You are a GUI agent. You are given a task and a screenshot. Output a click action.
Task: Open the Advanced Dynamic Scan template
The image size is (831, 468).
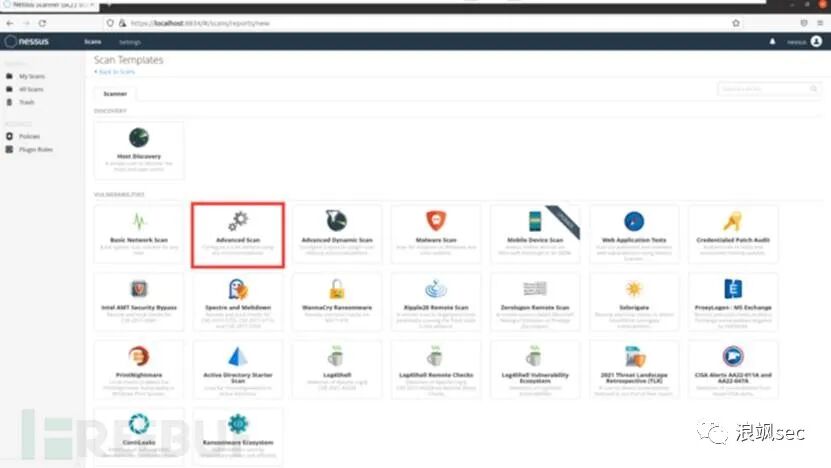click(x=337, y=234)
